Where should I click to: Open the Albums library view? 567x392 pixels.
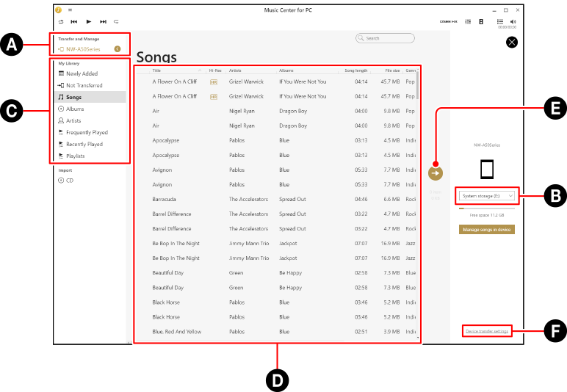(x=74, y=109)
